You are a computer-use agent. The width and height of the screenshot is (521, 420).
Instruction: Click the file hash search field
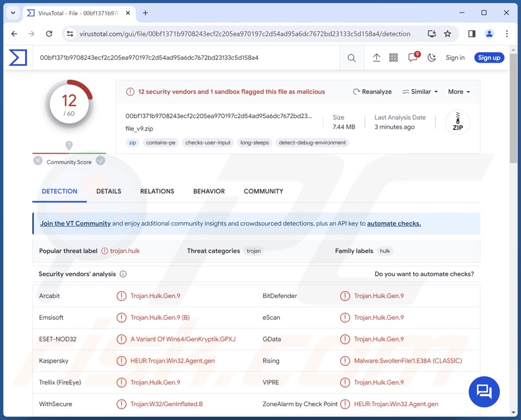(186, 58)
